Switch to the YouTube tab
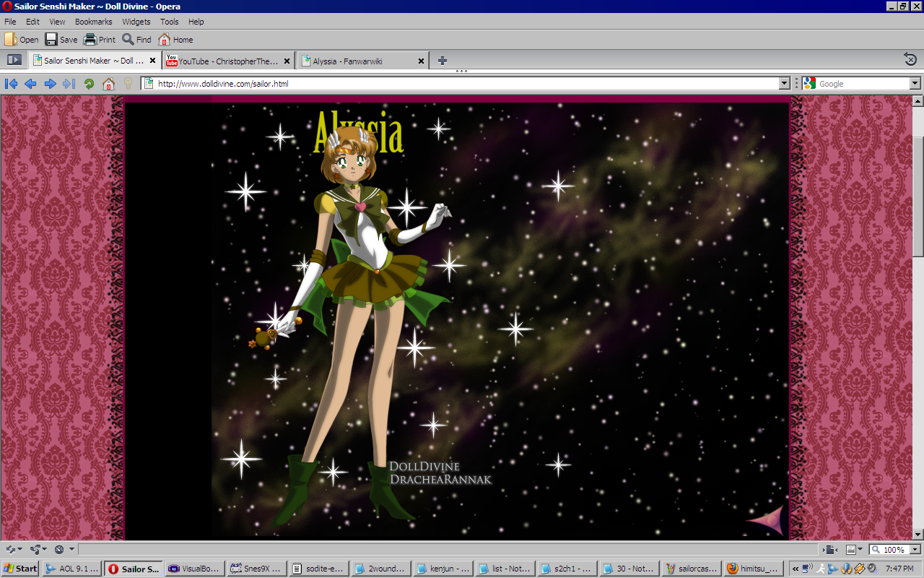Screen dimensions: 924x578 (x=224, y=61)
